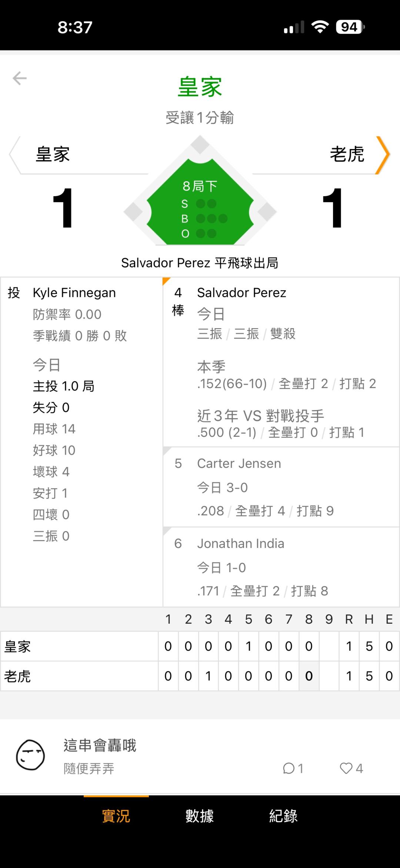Like the post with the heart icon
The width and height of the screenshot is (400, 868).
point(346,768)
